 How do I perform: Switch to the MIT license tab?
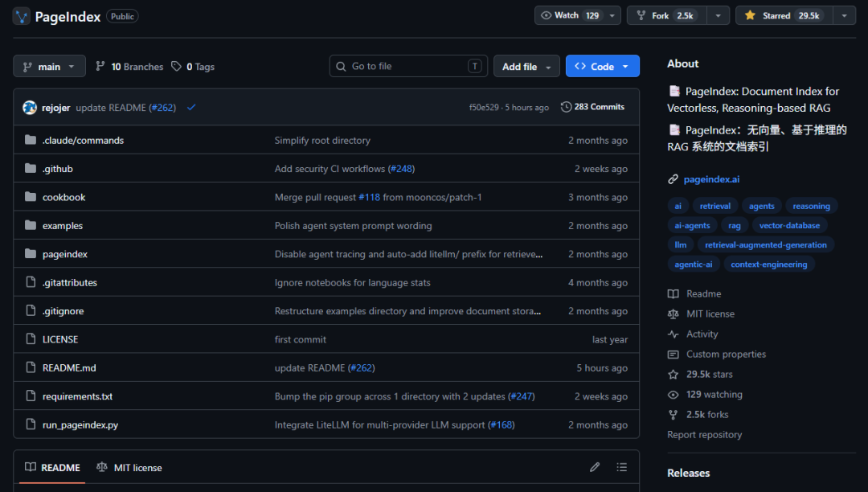pos(129,468)
